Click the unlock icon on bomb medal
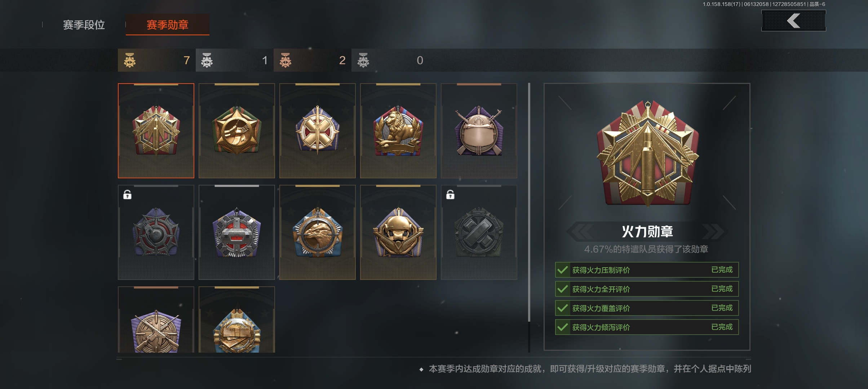868x389 pixels. coord(127,195)
